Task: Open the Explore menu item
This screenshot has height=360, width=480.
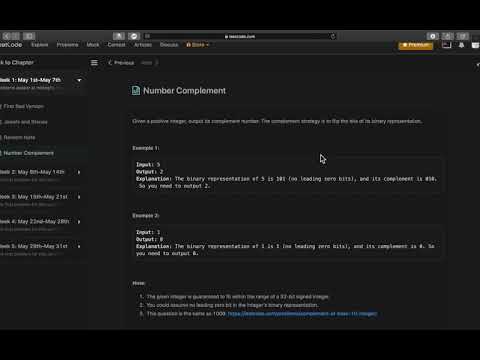Action: click(x=40, y=45)
